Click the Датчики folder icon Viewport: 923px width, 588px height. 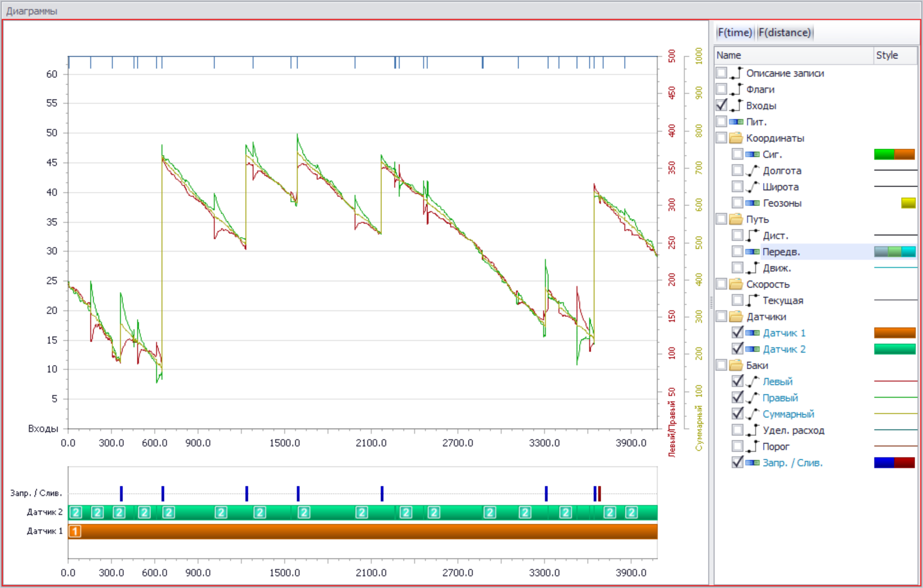[x=736, y=317]
